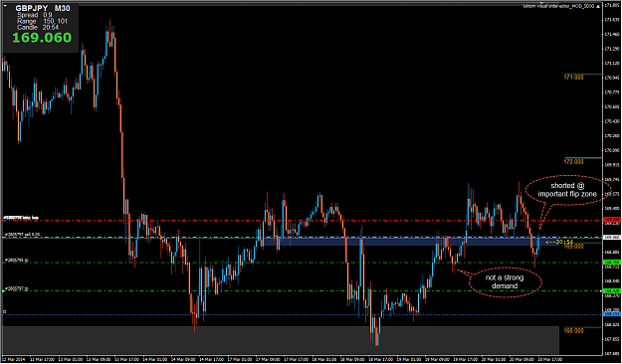This screenshot has width=622, height=364.
Task: Click the visual order editor EA name
Action: tap(558, 6)
